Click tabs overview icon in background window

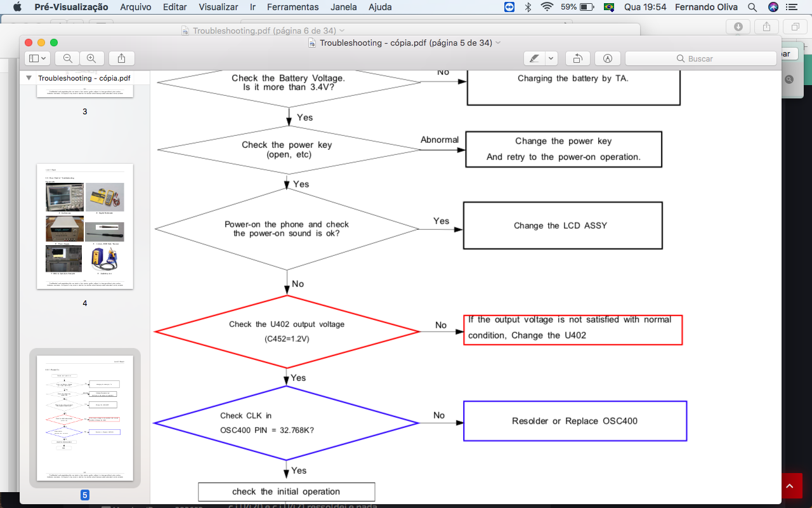click(795, 27)
